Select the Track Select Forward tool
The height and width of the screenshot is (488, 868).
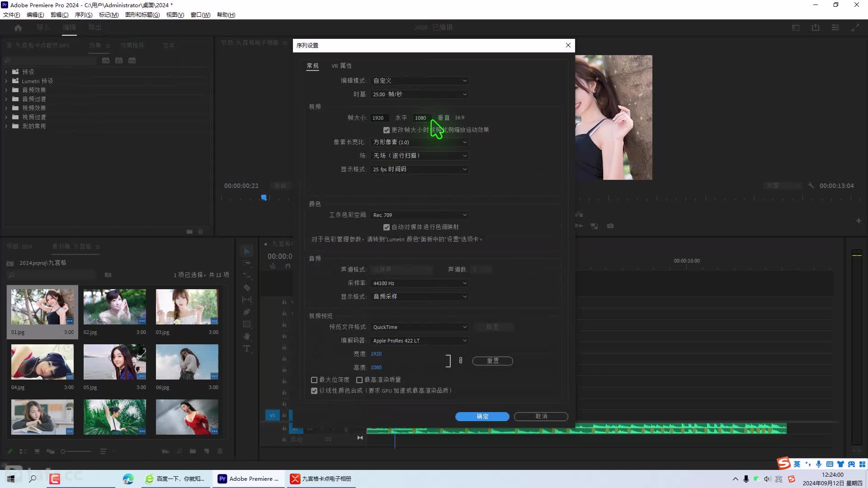[247, 263]
